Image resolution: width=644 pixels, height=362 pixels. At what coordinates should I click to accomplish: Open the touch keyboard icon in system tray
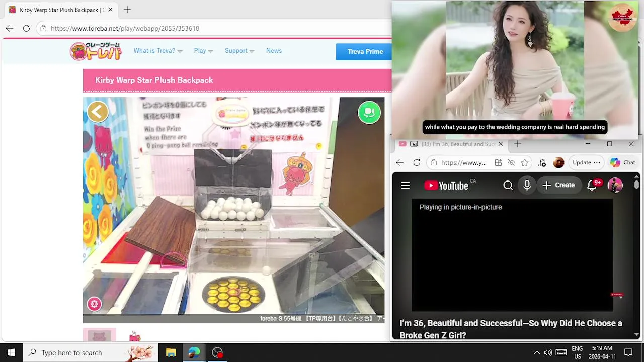pyautogui.click(x=561, y=352)
